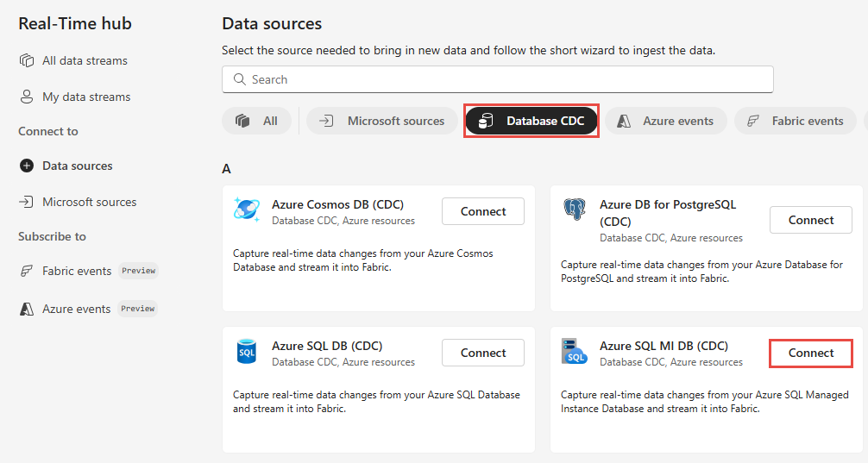Select the Database CDC filter tab
The width and height of the screenshot is (868, 463).
pos(531,121)
